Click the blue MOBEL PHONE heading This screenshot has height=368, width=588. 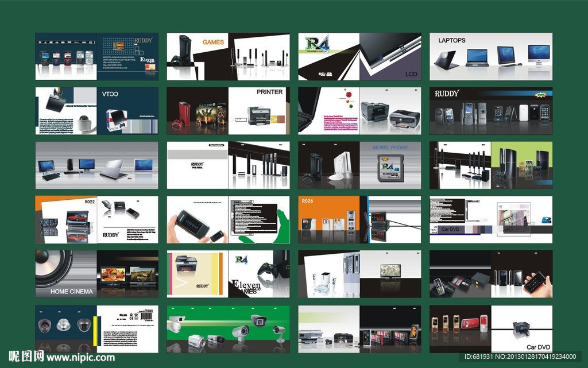390,148
